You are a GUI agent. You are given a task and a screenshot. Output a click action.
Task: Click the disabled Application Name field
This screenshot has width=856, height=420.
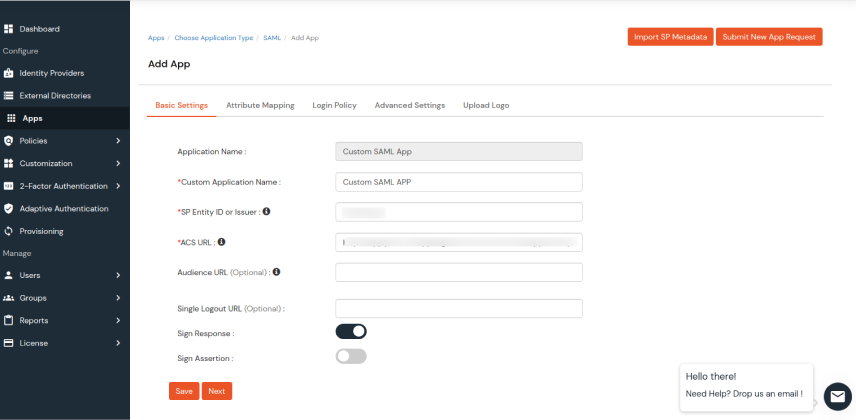click(459, 151)
